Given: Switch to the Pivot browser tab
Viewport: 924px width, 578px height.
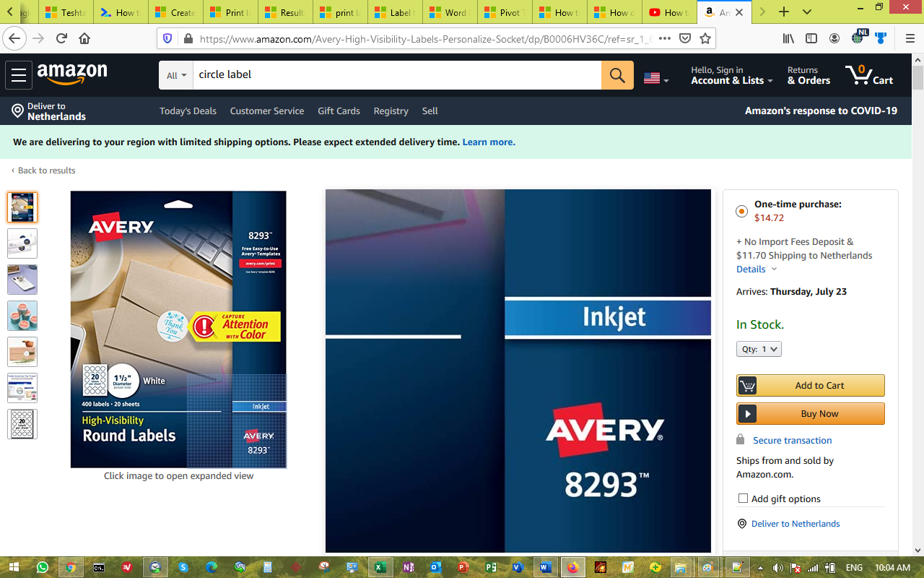Looking at the screenshot, I should coord(505,12).
